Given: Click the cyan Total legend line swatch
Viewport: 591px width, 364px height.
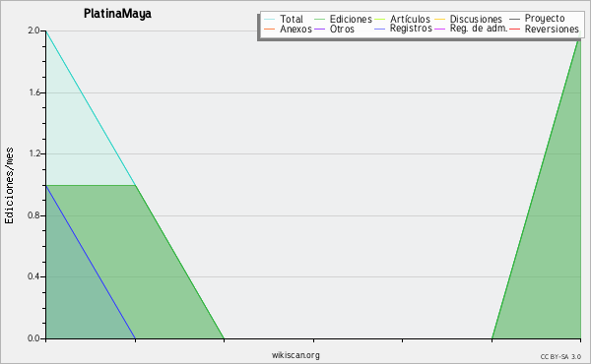Looking at the screenshot, I should [x=270, y=20].
